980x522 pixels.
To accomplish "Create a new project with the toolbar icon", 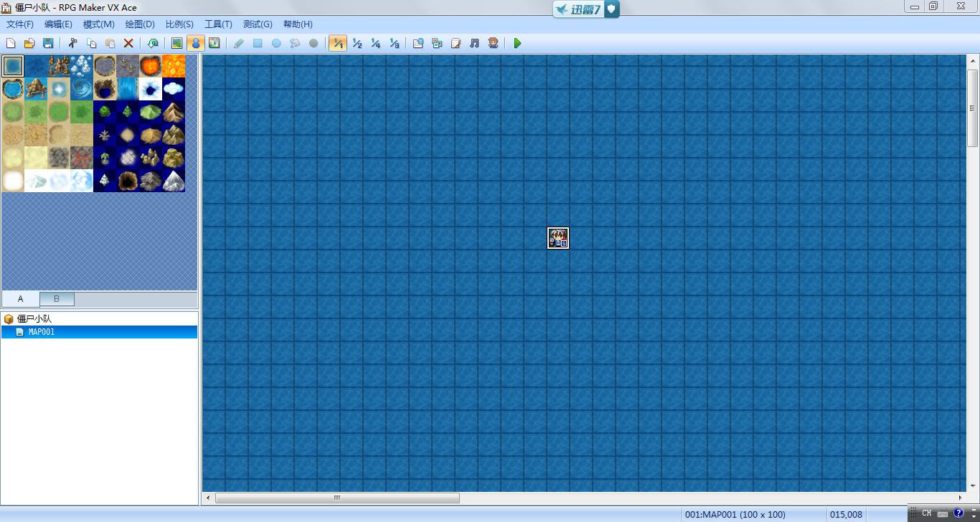I will [x=11, y=44].
